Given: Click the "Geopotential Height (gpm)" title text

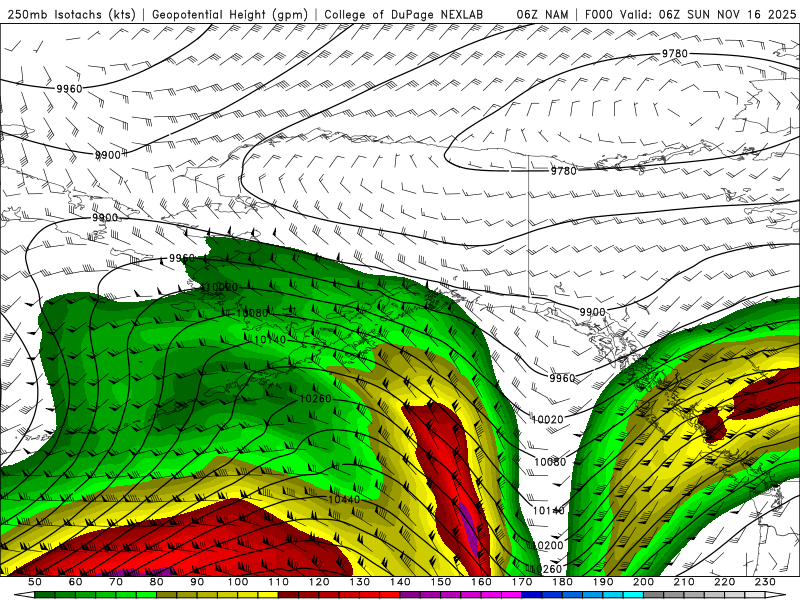Looking at the screenshot, I should [230, 14].
